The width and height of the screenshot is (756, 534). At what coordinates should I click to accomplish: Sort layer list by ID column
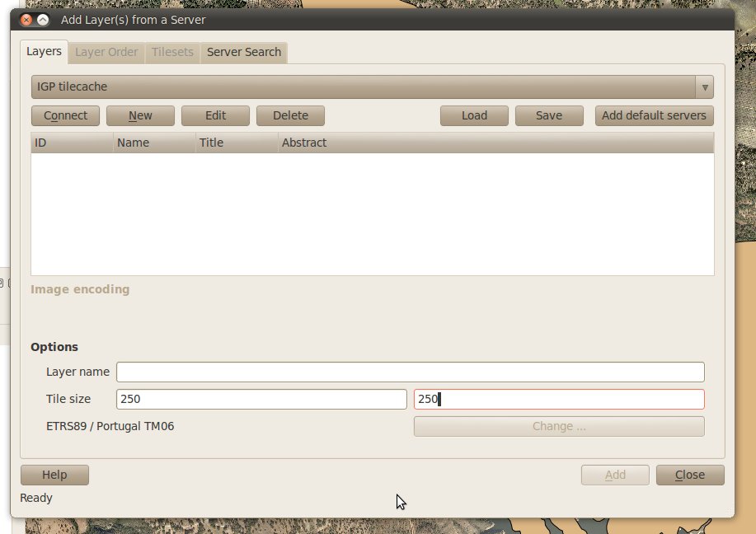[x=72, y=143]
